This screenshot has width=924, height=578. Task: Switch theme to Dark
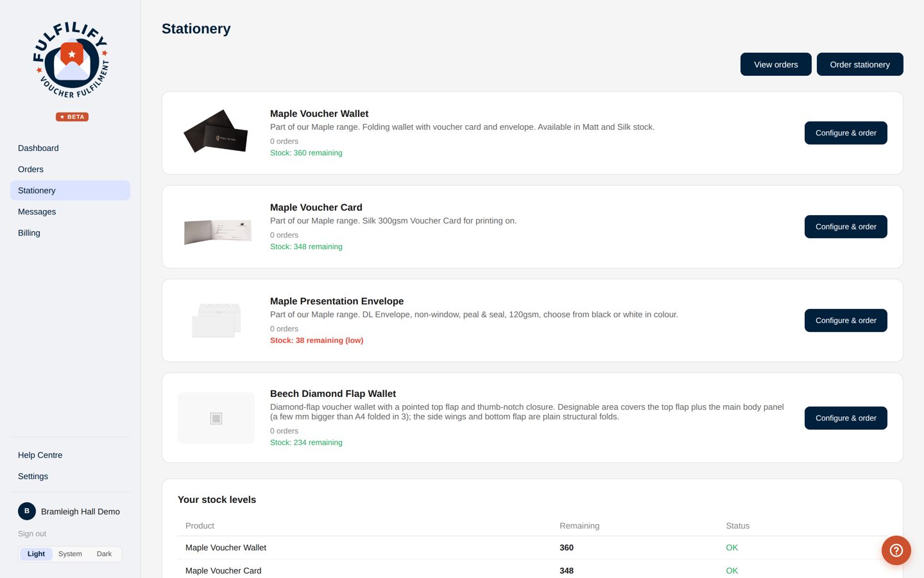tap(104, 554)
